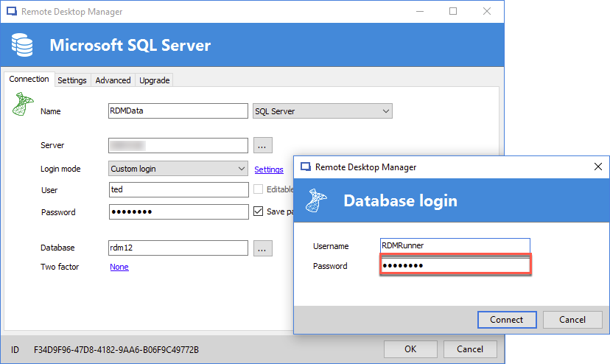Image resolution: width=610 pixels, height=364 pixels.
Task: Switch to the Settings tab
Action: (x=71, y=80)
